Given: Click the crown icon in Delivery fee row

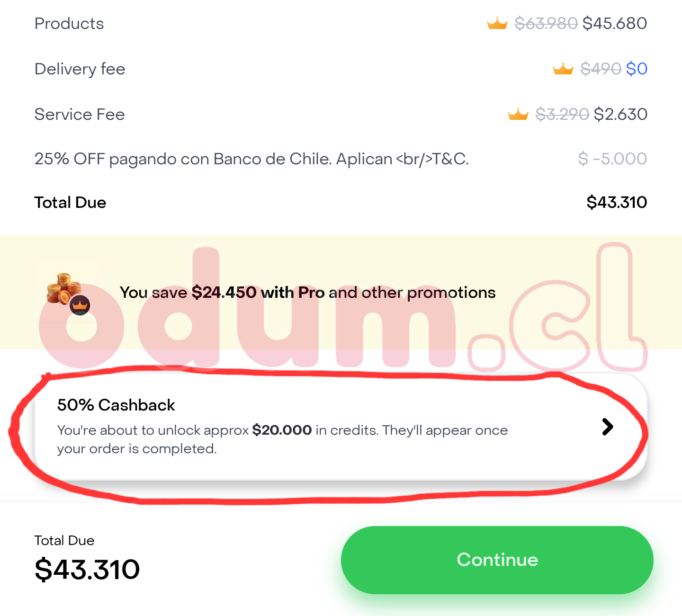Looking at the screenshot, I should tap(563, 69).
